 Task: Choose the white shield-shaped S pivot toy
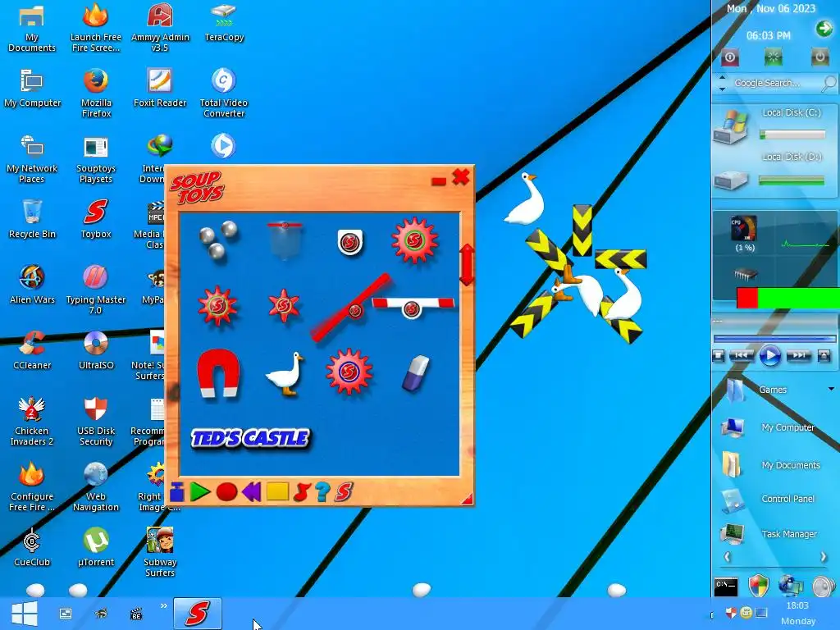(349, 242)
